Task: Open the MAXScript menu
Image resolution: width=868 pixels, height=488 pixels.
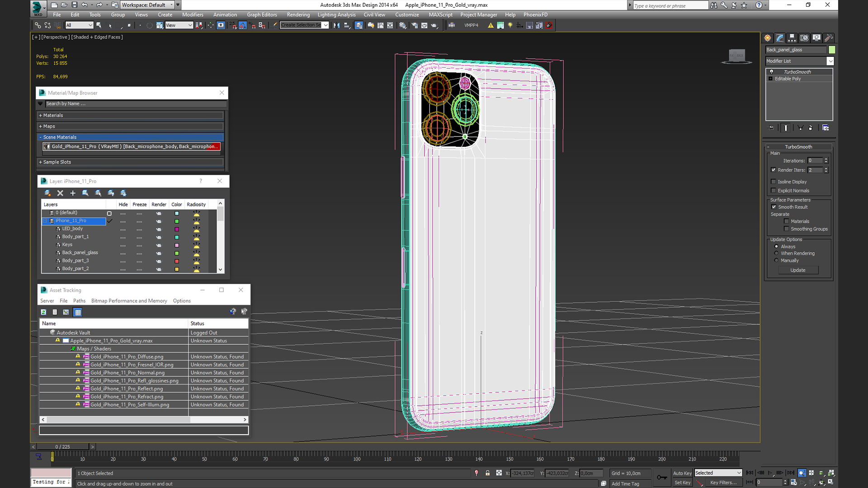Action: coord(440,15)
